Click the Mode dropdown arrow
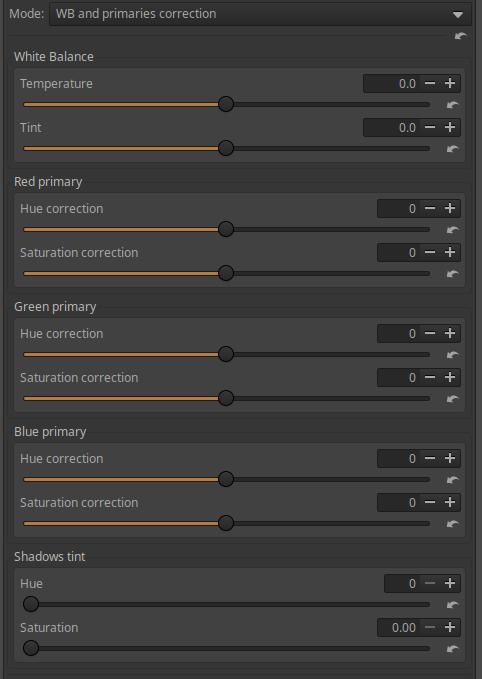Image resolution: width=482 pixels, height=679 pixels. click(458, 15)
